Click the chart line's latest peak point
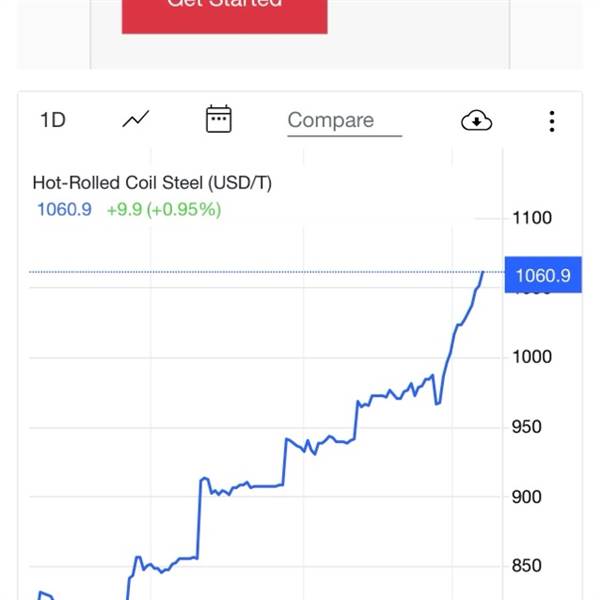600x600 pixels. pos(483,272)
